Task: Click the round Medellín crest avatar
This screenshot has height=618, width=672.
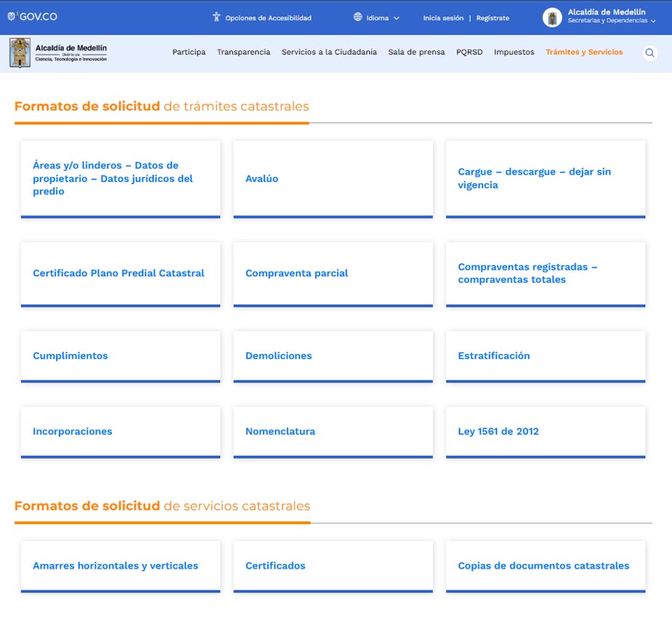Action: pos(552,18)
